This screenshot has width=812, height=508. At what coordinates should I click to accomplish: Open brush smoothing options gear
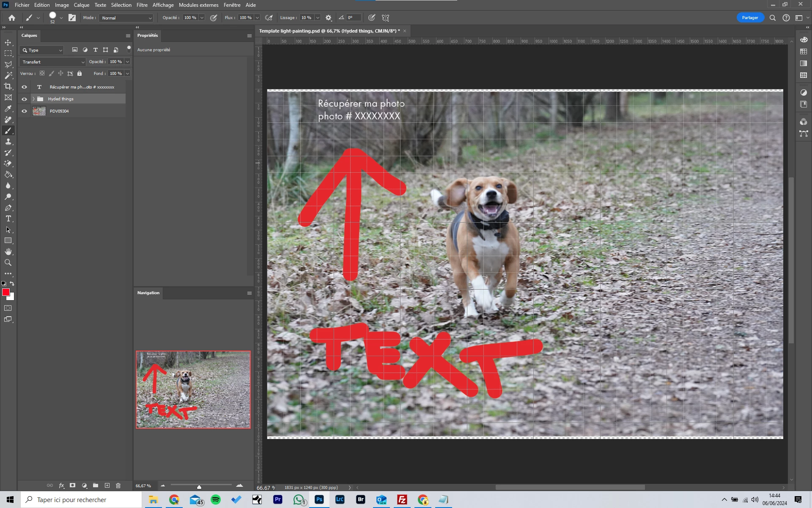[329, 18]
